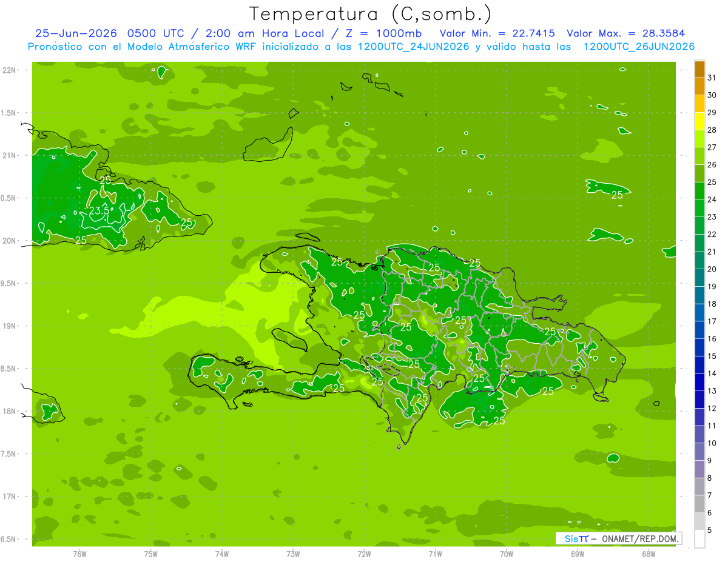Click the "22N" latitude label
The image size is (728, 562).
(x=10, y=70)
